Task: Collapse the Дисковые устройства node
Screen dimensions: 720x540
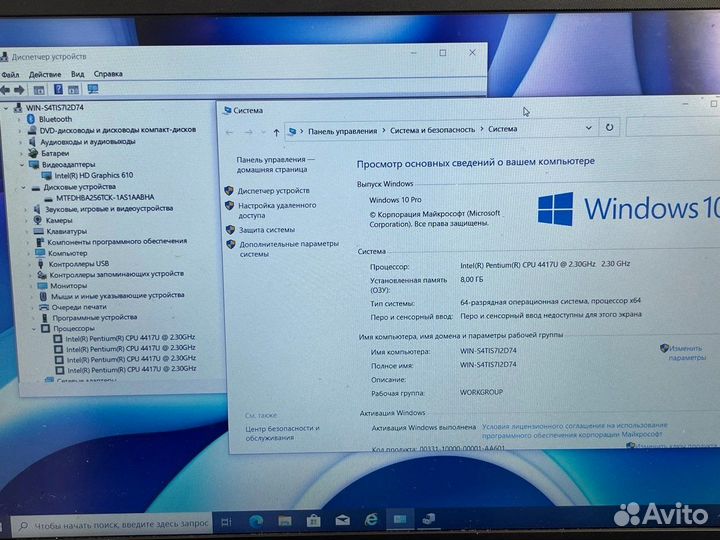Action: click(23, 187)
